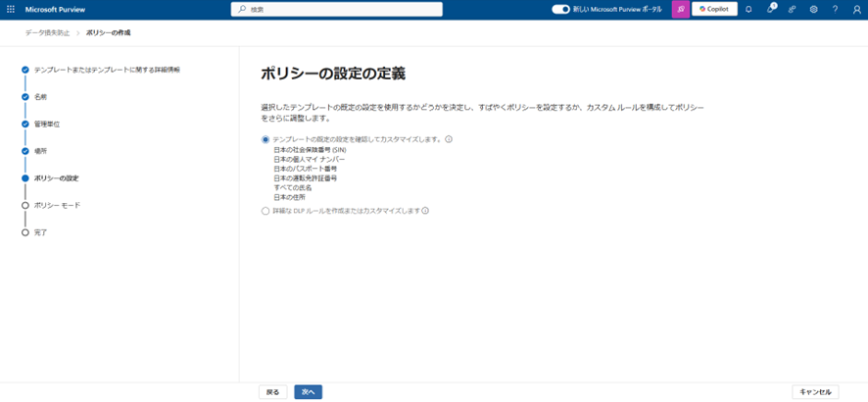Select テンプレートの既定の設定 radio button
The width and height of the screenshot is (868, 402).
[265, 139]
